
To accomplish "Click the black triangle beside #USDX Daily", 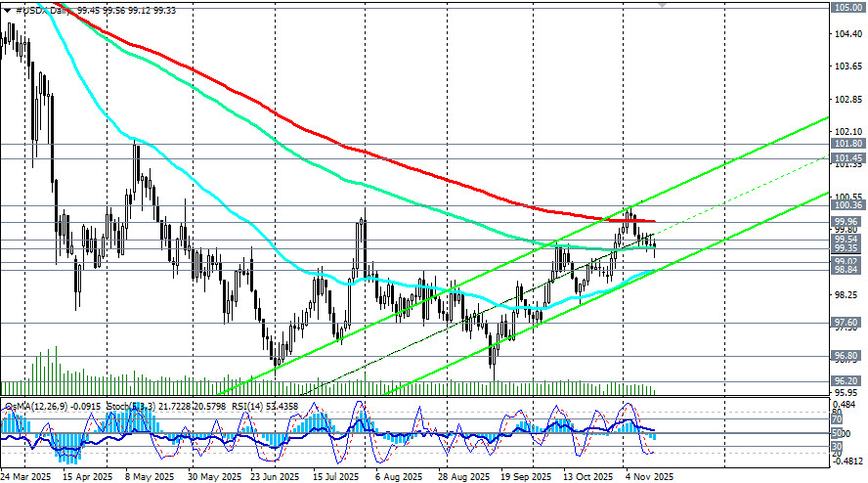I will (x=7, y=11).
